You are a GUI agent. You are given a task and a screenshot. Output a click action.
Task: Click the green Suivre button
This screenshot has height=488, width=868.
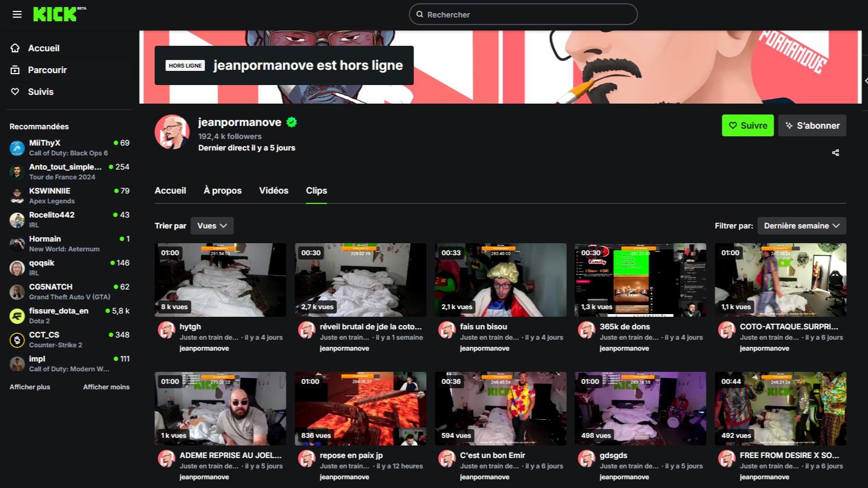click(748, 125)
